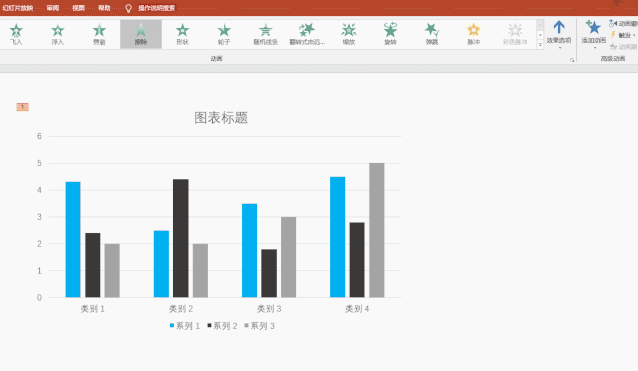The width and height of the screenshot is (638, 371).
Task: Apply the orange 脉冲 pulse emphasis effect
Action: pos(473,34)
